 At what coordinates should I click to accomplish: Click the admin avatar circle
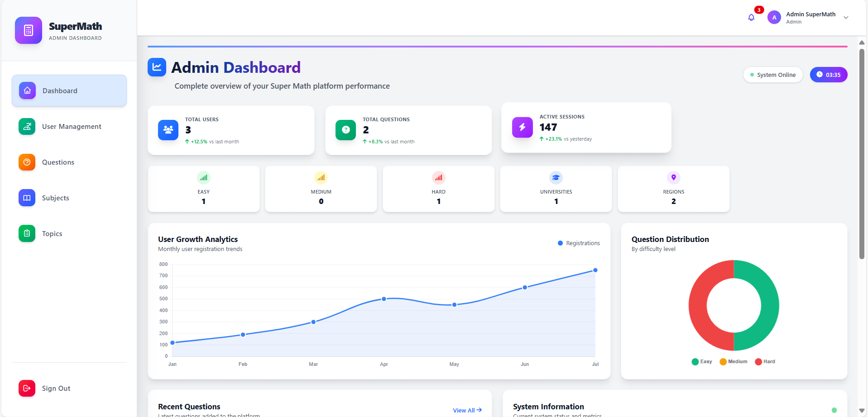pos(774,18)
